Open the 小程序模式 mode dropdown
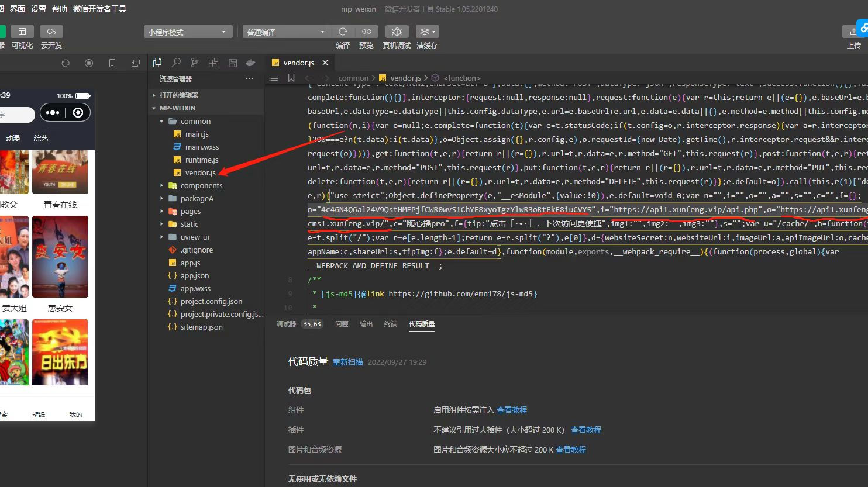Screen dimensions: 868x487 coord(188,32)
